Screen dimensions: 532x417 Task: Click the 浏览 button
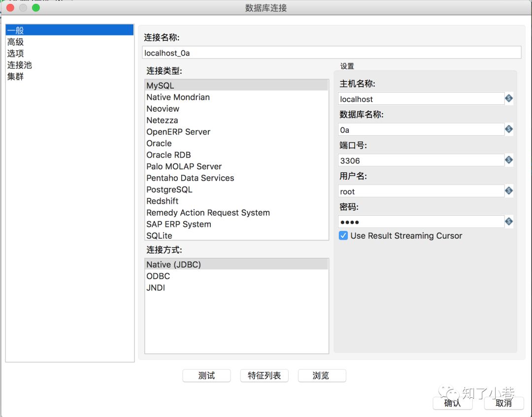[322, 375]
